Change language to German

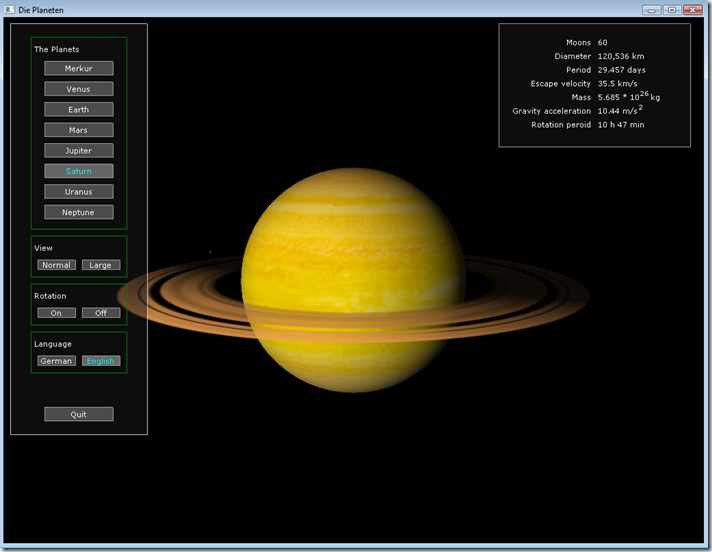(56, 361)
